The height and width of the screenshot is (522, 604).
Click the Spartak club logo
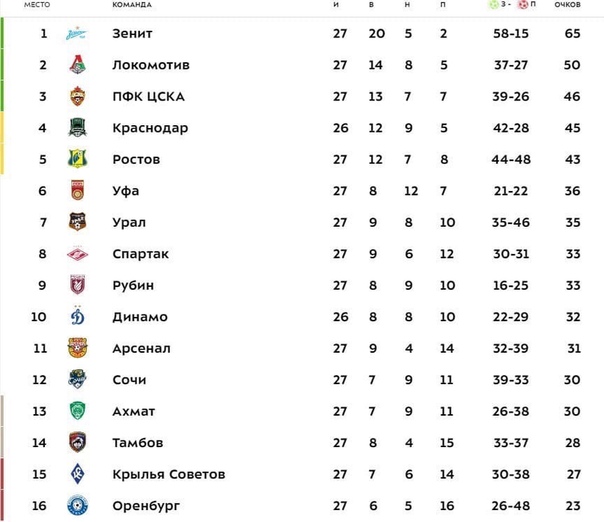[x=78, y=254]
